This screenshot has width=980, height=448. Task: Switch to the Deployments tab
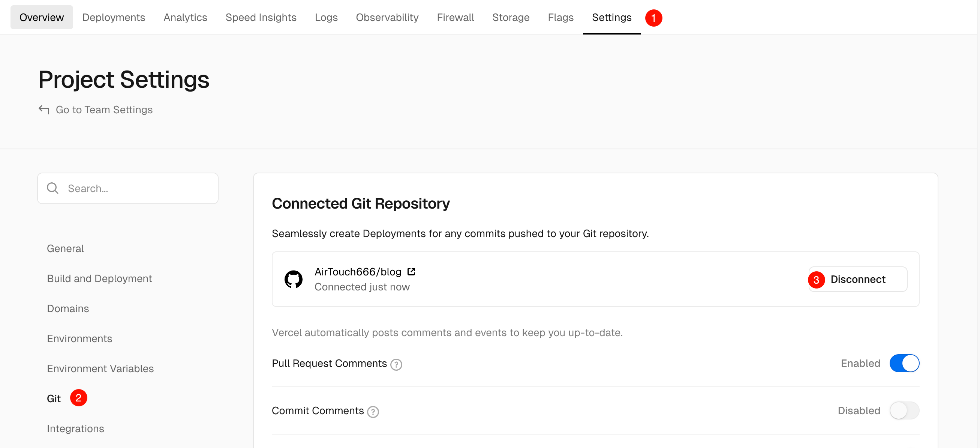(113, 18)
